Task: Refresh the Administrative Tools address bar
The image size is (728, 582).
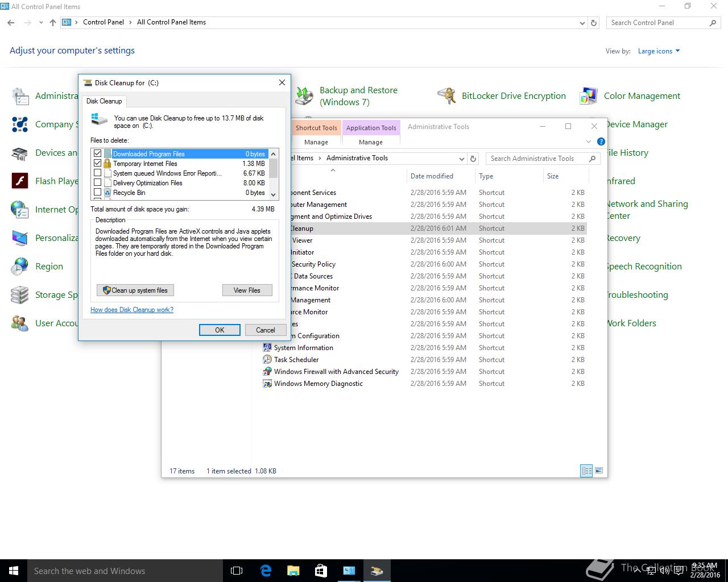Action: [x=473, y=159]
